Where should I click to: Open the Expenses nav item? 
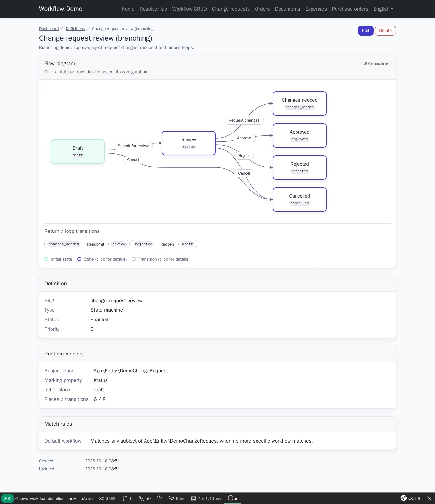pos(316,9)
